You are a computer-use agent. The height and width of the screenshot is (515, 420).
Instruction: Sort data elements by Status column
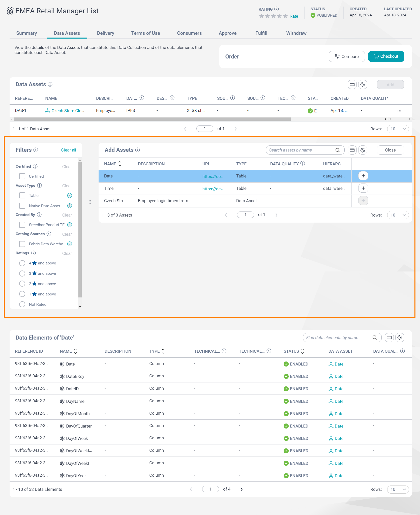[x=303, y=351]
